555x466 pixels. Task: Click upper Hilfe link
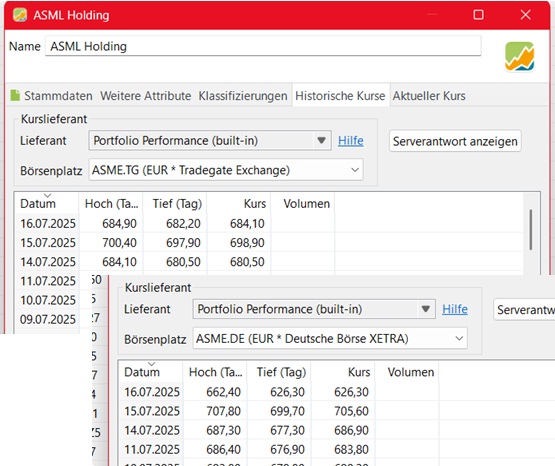coord(350,141)
